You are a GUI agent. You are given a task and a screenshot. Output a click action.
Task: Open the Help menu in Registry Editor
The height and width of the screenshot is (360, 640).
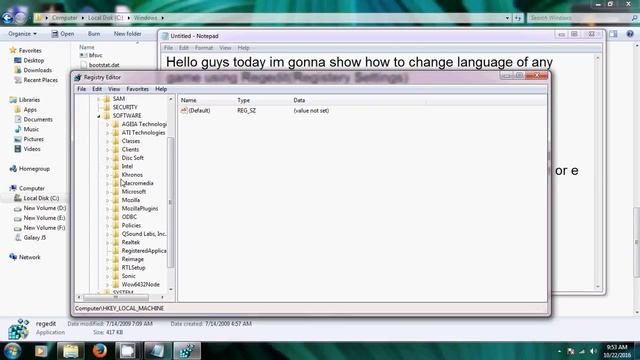click(x=161, y=89)
